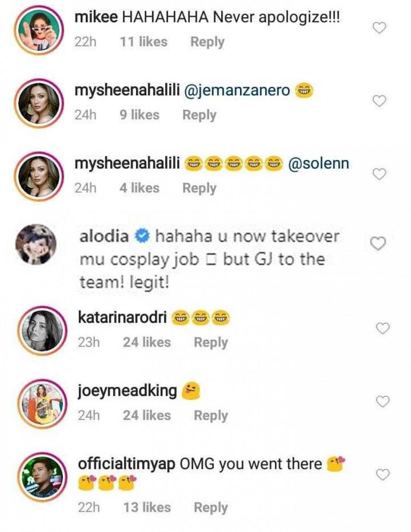
Task: Like officialtimyap's "OMG you went there" comment
Action: coord(383,475)
